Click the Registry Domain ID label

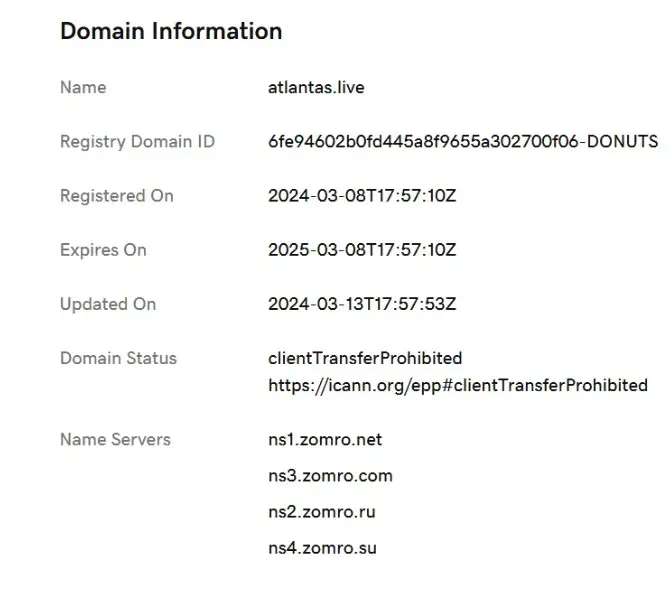point(137,141)
